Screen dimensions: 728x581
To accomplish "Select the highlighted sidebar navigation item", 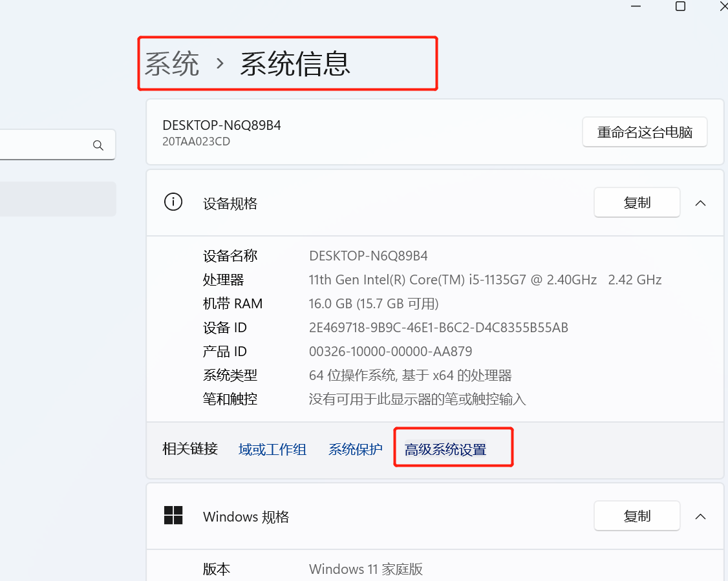I will click(x=58, y=198).
